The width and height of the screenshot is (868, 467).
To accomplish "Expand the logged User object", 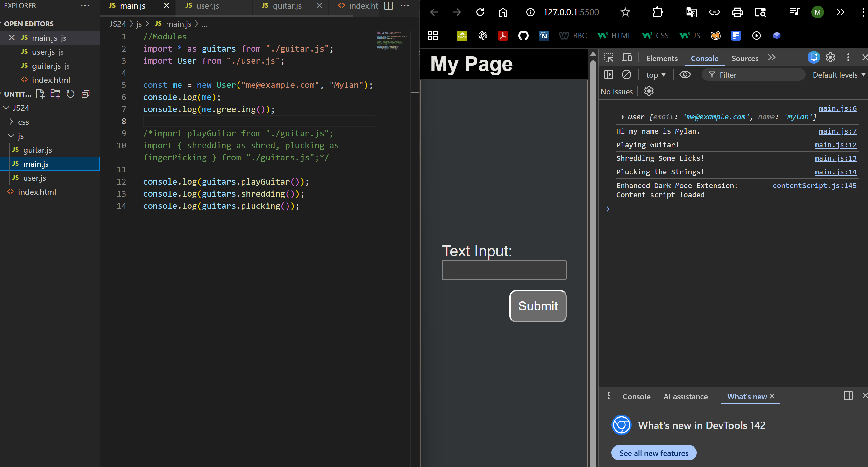I will 623,117.
